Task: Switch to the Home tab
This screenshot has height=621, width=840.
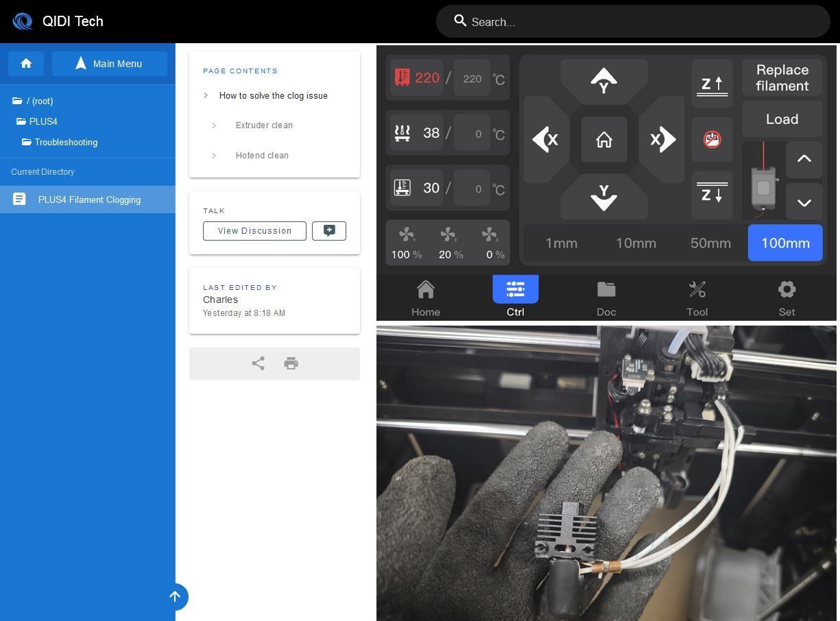Action: click(426, 298)
